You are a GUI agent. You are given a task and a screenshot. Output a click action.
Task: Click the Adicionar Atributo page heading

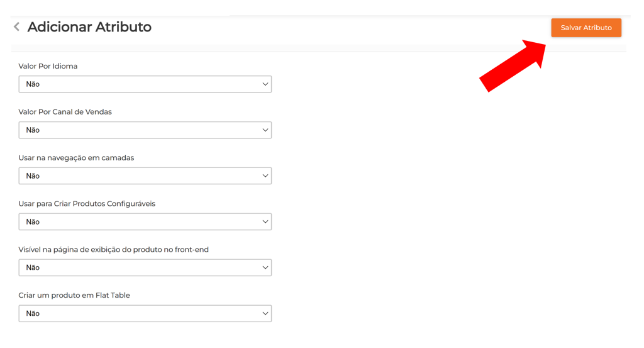point(89,27)
